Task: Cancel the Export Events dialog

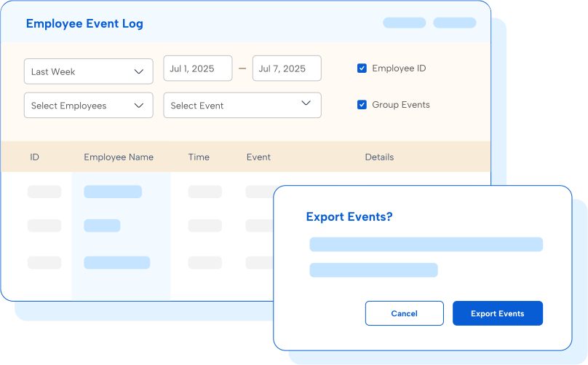Action: [405, 313]
